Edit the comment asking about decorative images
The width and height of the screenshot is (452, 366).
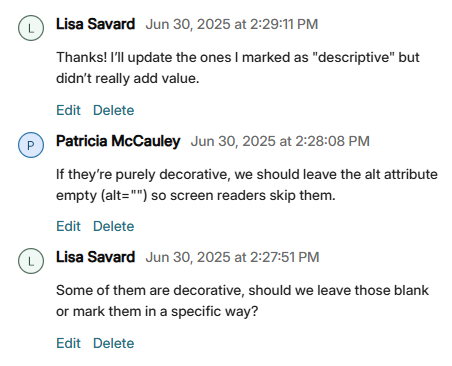pyautogui.click(x=68, y=343)
